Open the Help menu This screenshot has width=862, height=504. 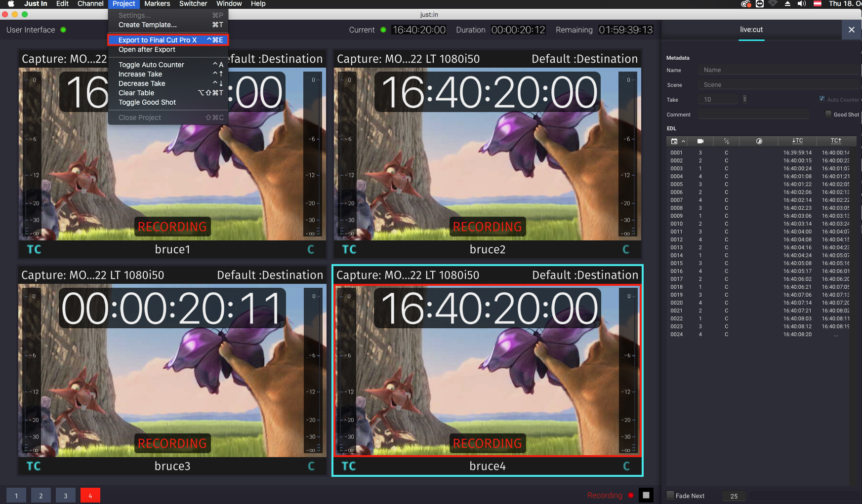pos(258,4)
